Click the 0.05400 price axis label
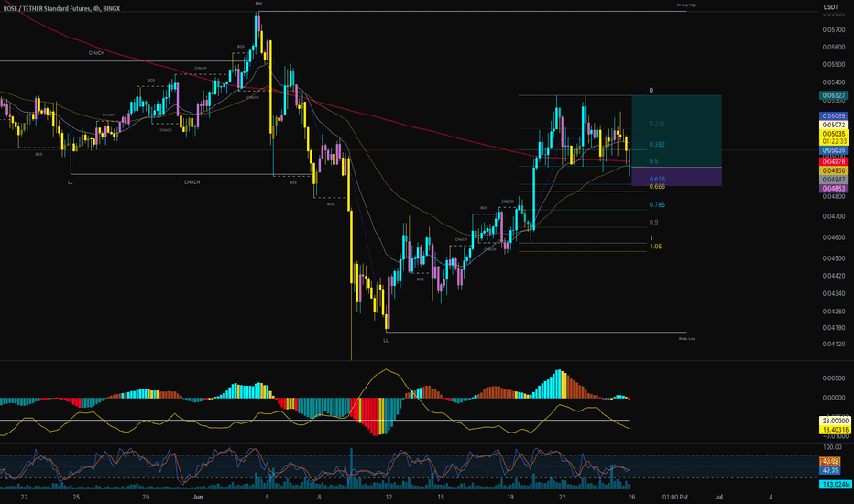 pyautogui.click(x=833, y=82)
